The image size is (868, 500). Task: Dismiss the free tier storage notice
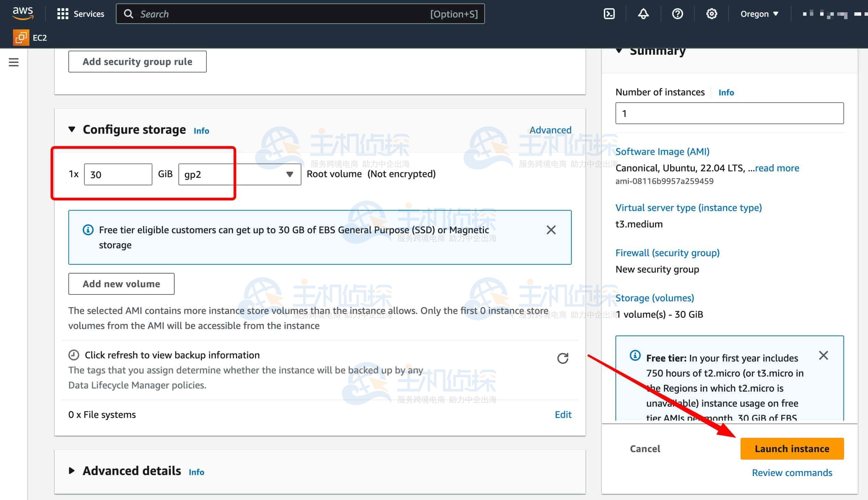coord(551,230)
